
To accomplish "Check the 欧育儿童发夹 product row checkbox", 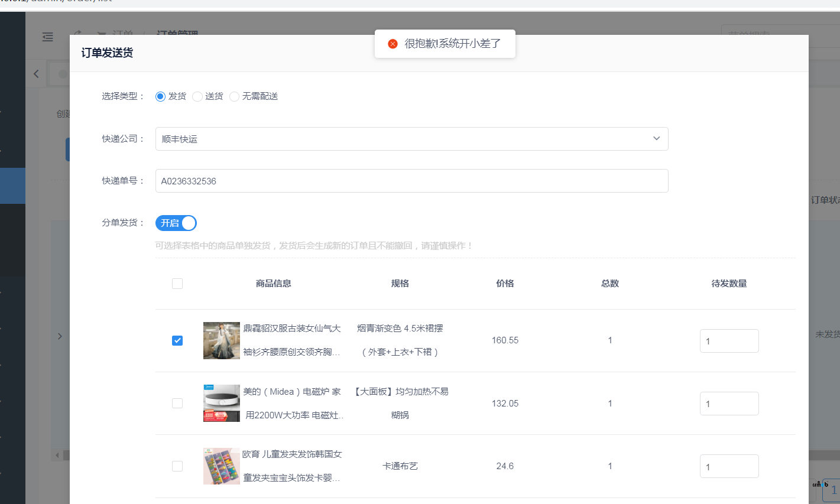I will (x=177, y=466).
